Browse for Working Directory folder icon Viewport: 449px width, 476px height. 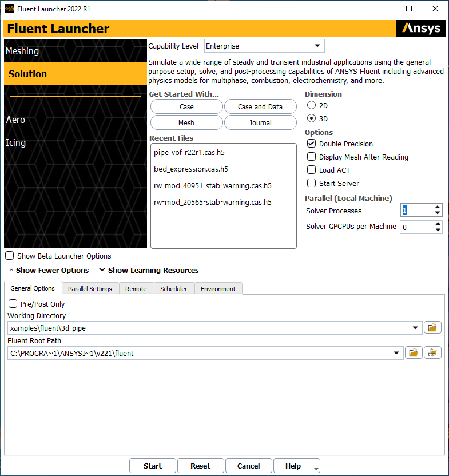click(432, 328)
